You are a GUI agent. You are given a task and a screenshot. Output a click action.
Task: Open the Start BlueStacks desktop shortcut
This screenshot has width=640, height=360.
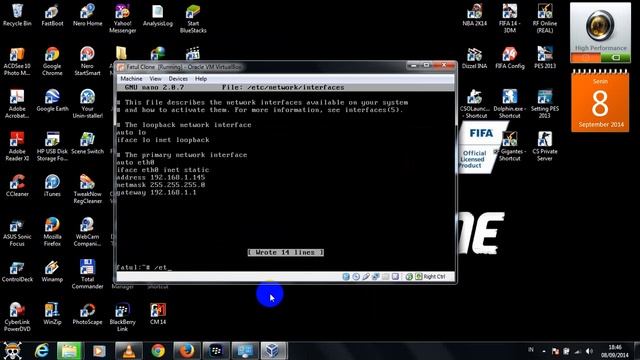point(193,18)
